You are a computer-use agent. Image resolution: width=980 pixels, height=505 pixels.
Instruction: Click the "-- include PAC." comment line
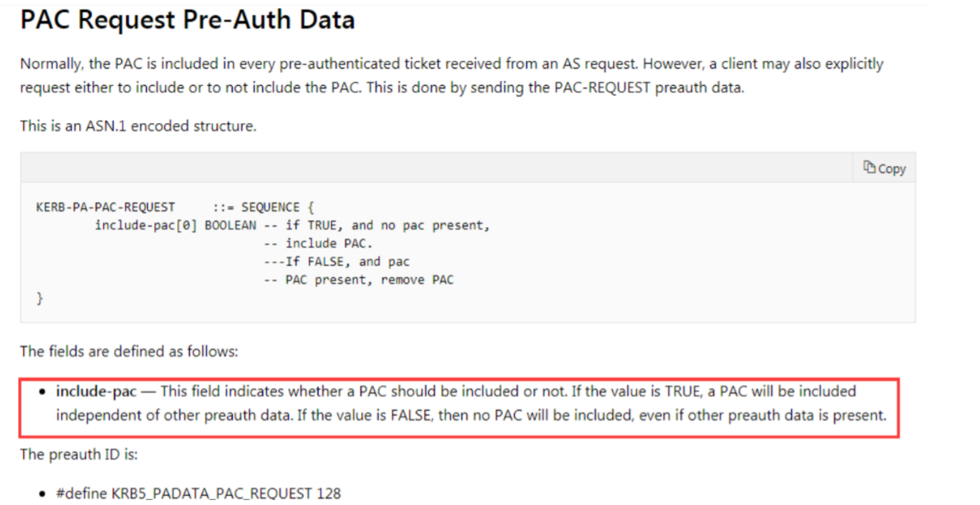coord(318,243)
